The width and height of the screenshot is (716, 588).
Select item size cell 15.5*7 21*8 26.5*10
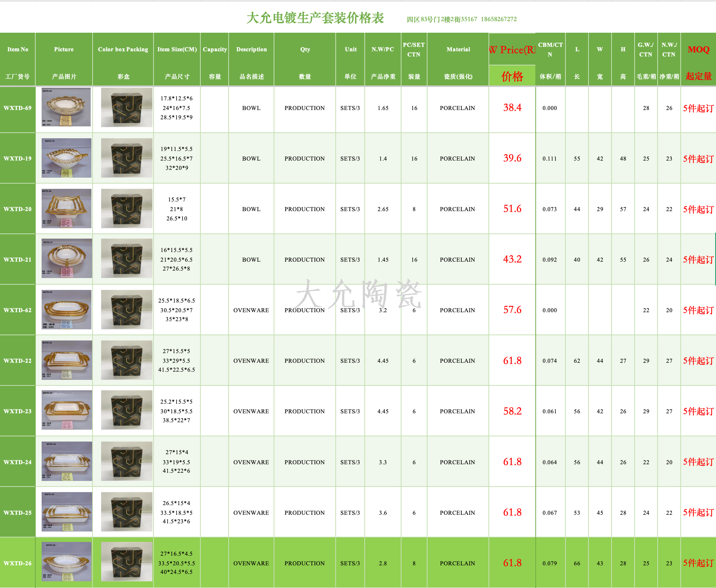(x=177, y=209)
